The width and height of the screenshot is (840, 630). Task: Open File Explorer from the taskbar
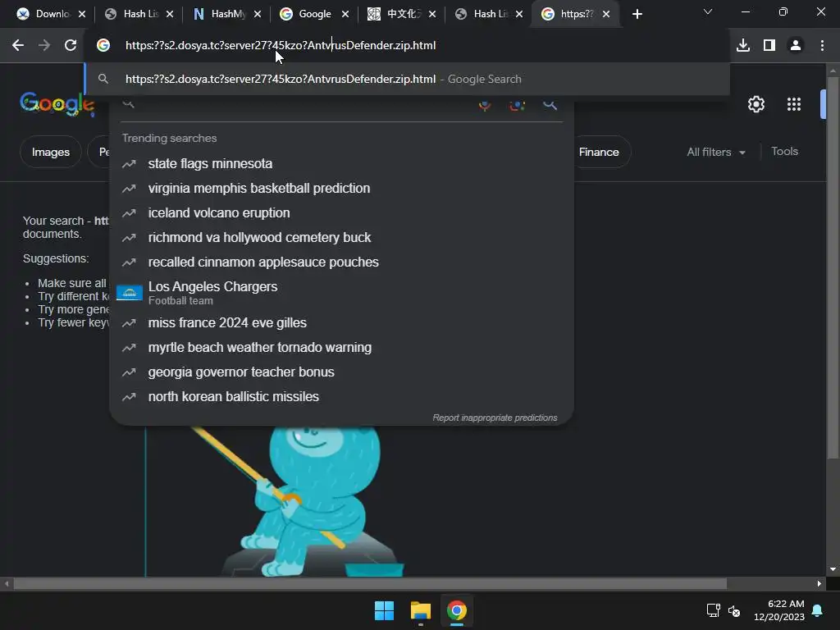click(421, 610)
